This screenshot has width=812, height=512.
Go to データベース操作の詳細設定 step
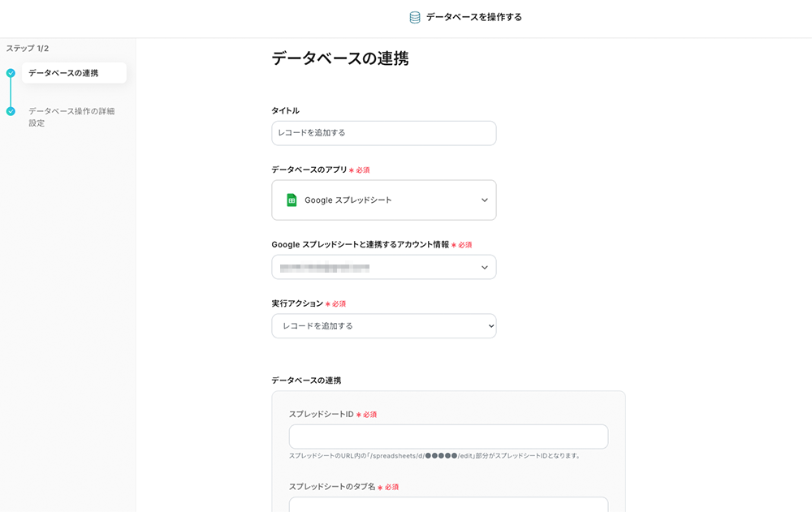pos(71,117)
